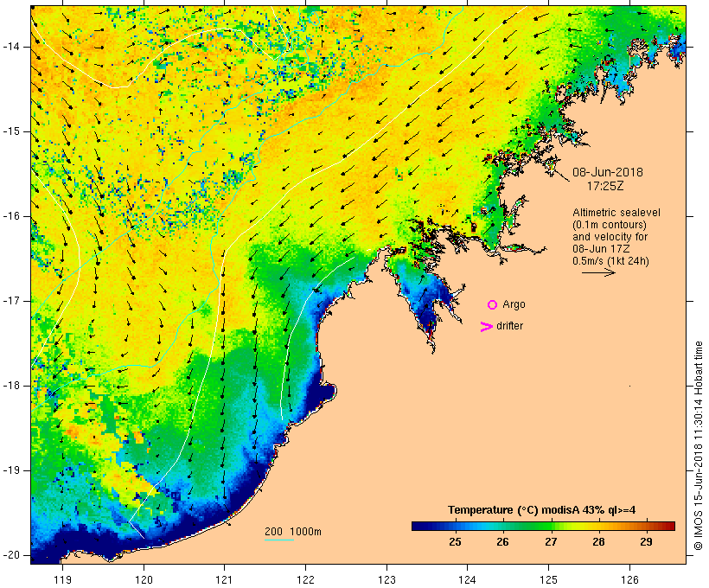
Task: Click longitude label 126
Action: click(629, 579)
